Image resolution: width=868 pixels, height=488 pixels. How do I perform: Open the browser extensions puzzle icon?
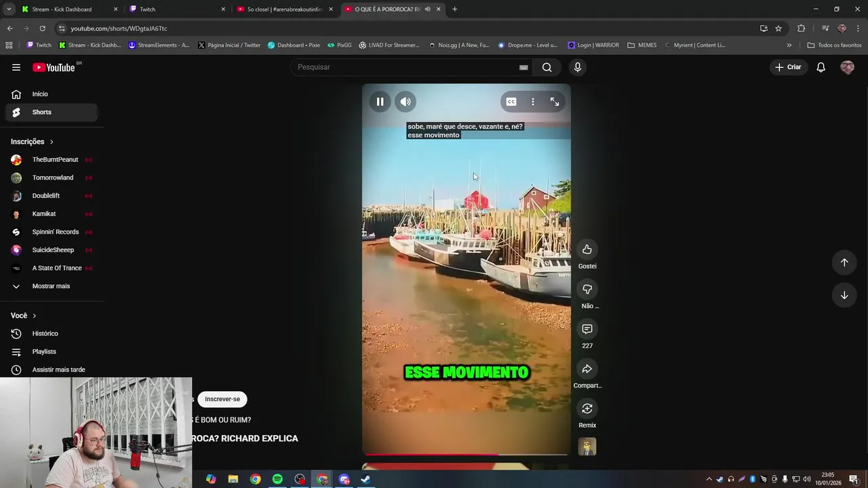point(802,28)
